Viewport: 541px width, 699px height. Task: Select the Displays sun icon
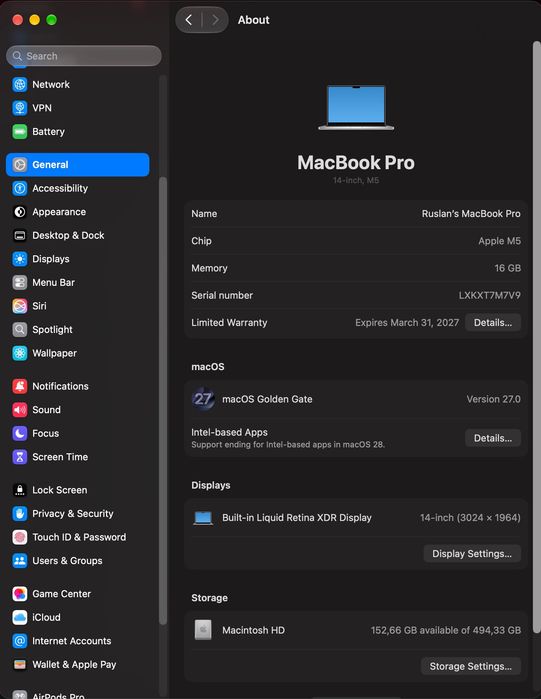click(20, 259)
